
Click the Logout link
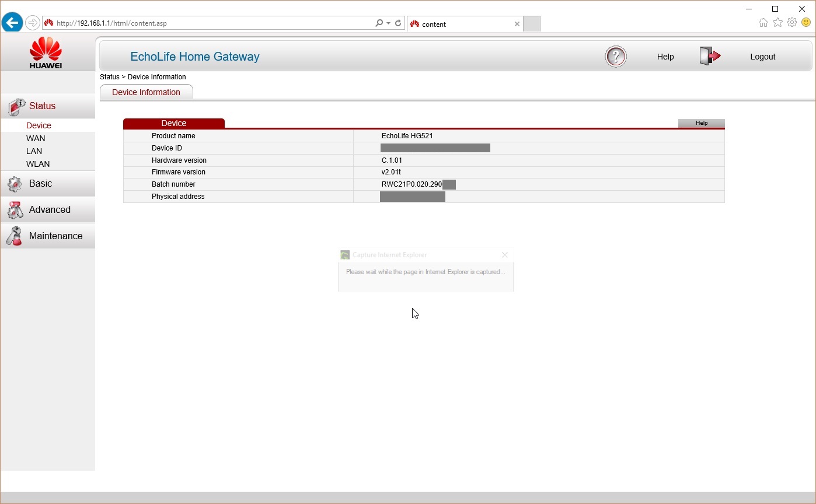pyautogui.click(x=763, y=57)
